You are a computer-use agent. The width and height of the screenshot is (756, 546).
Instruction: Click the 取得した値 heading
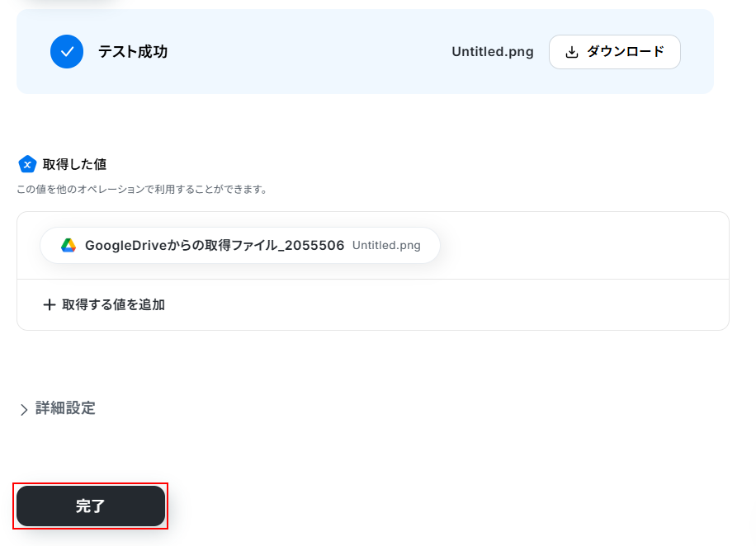pyautogui.click(x=74, y=164)
